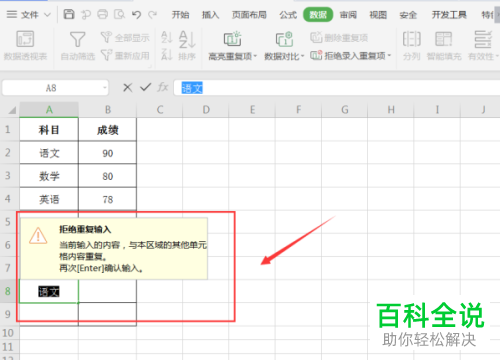Switch to the 公式 tab

click(x=288, y=15)
